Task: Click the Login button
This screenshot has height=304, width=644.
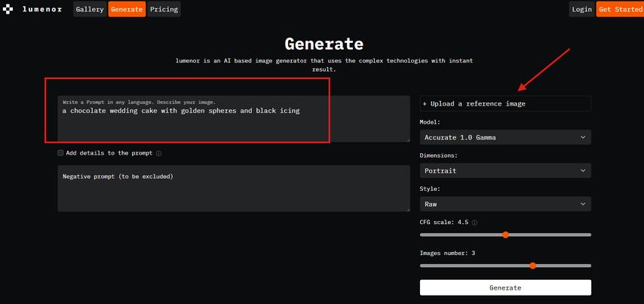Action: pyautogui.click(x=581, y=9)
